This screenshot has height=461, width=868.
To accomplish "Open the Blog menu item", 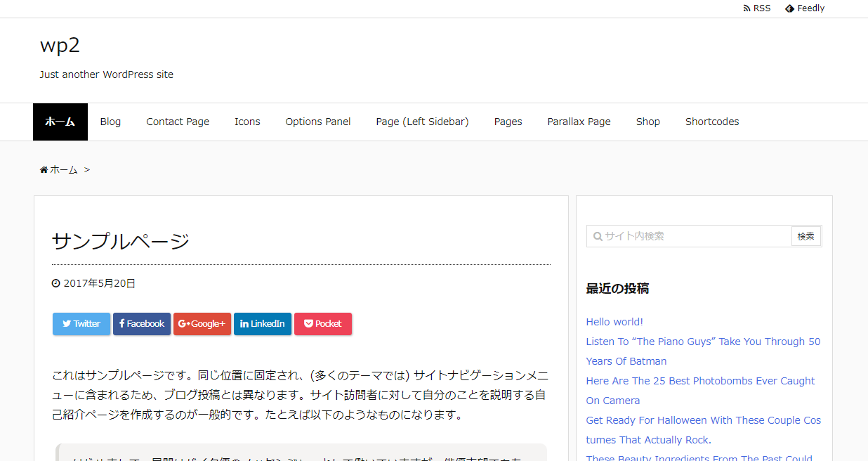I will click(110, 122).
